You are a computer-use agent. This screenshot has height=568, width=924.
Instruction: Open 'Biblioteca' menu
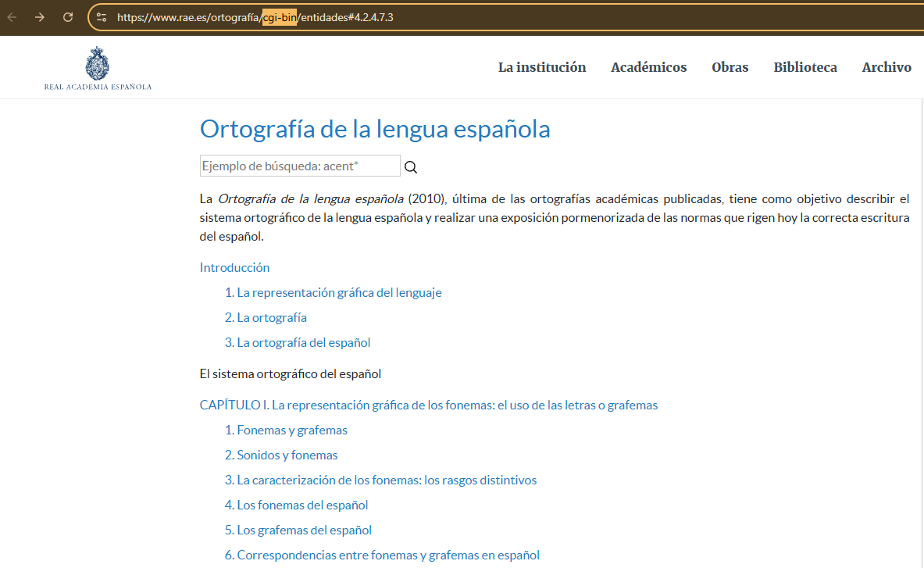805,67
